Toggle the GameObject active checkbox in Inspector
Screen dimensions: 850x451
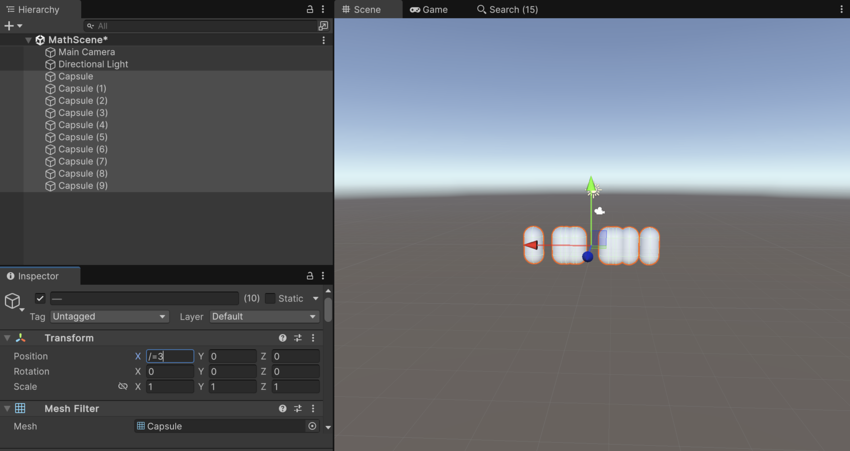pyautogui.click(x=40, y=298)
